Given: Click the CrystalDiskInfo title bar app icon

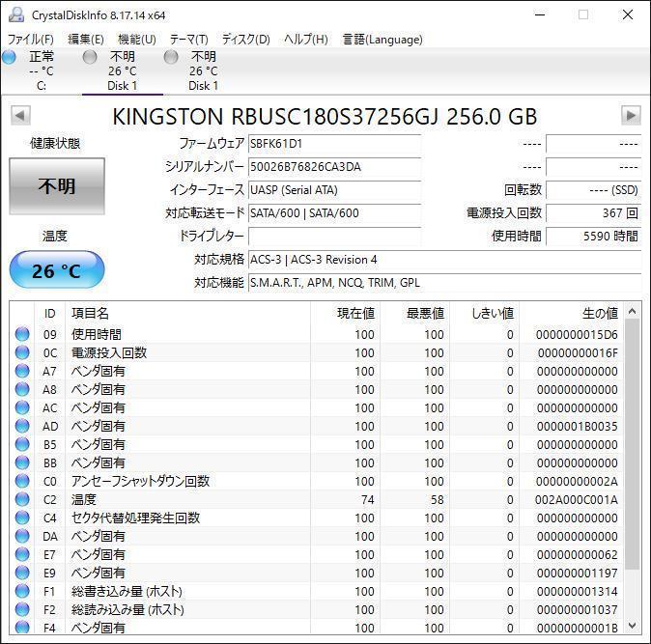Looking at the screenshot, I should click(17, 14).
